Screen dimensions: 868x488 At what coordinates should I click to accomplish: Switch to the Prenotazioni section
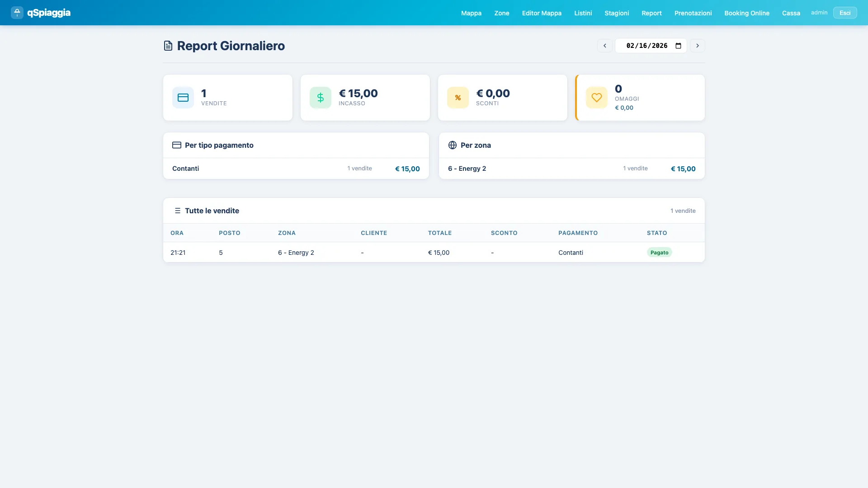tap(693, 13)
